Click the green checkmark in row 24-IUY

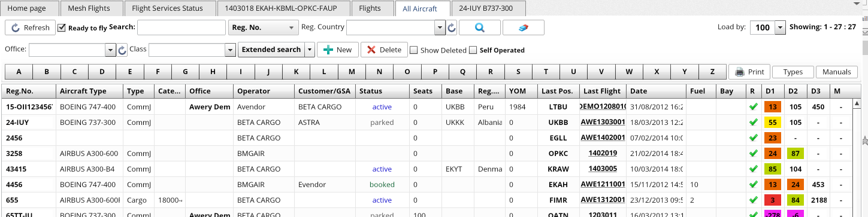753,122
